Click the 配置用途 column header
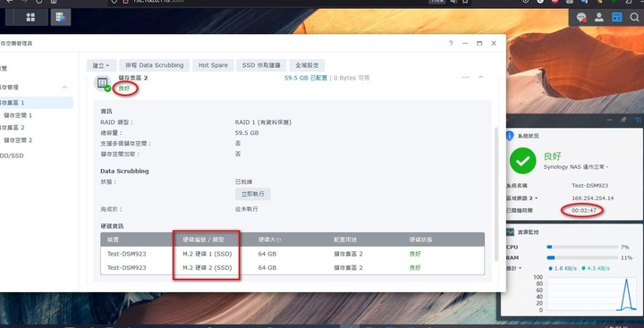The height and width of the screenshot is (328, 644). [x=345, y=240]
